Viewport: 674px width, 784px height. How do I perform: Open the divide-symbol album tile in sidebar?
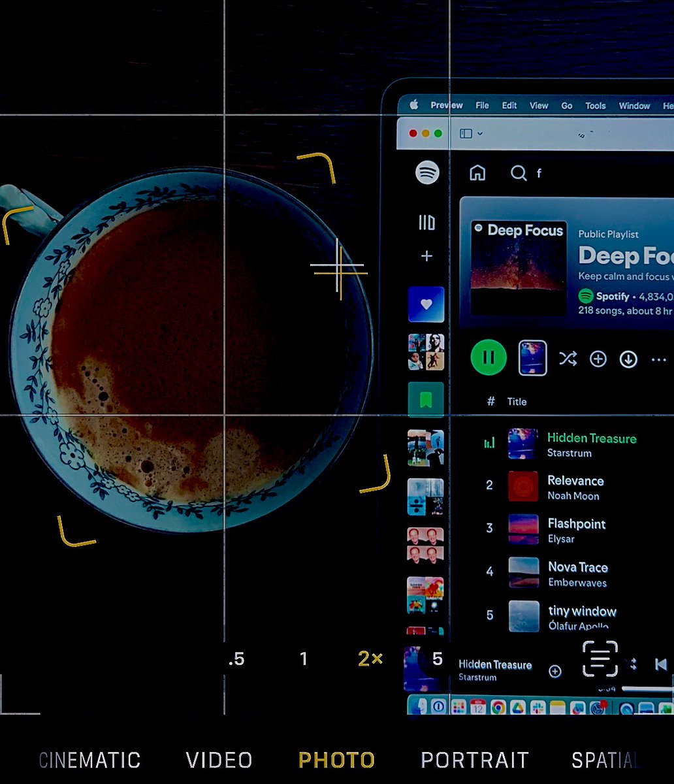426,497
